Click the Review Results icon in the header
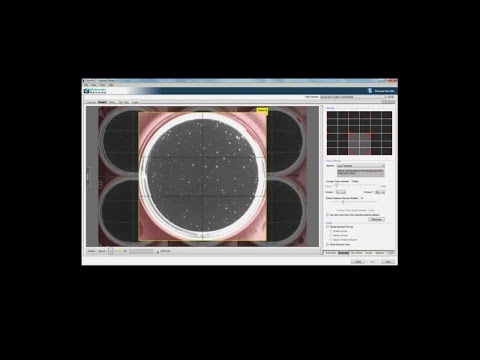The height and width of the screenshot is (360, 480). pos(370,91)
